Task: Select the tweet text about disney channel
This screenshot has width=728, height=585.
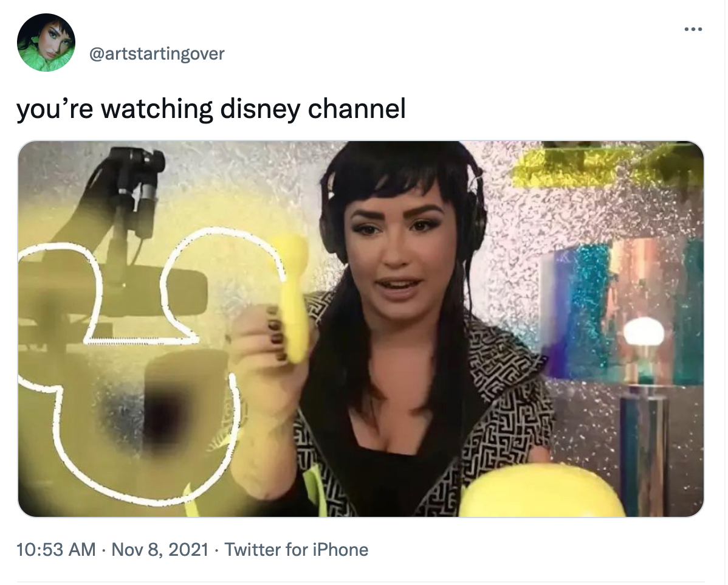Action: (211, 109)
